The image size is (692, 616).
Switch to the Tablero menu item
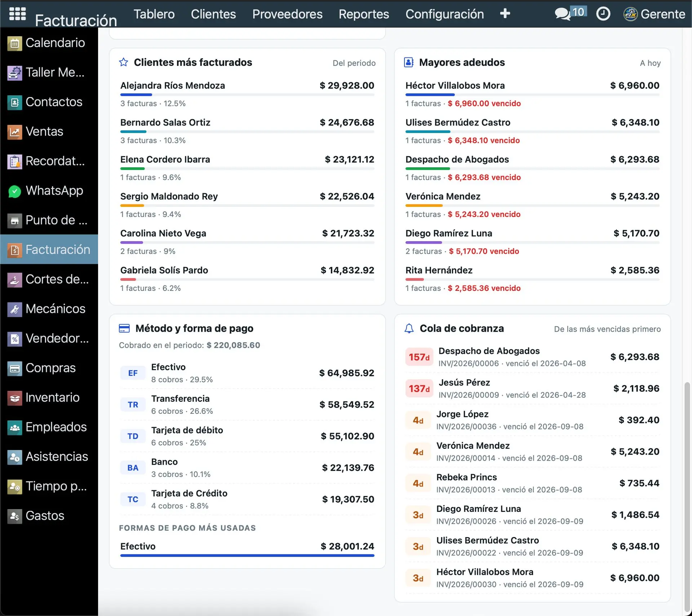(154, 14)
